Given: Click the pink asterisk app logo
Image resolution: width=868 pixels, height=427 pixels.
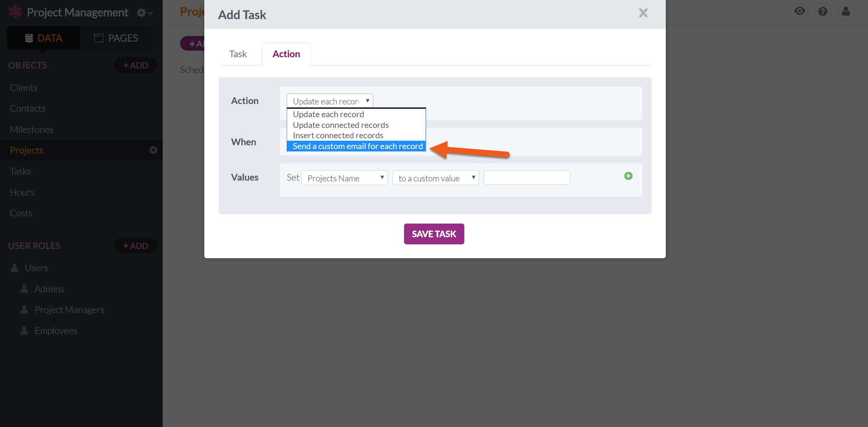Looking at the screenshot, I should (x=15, y=12).
